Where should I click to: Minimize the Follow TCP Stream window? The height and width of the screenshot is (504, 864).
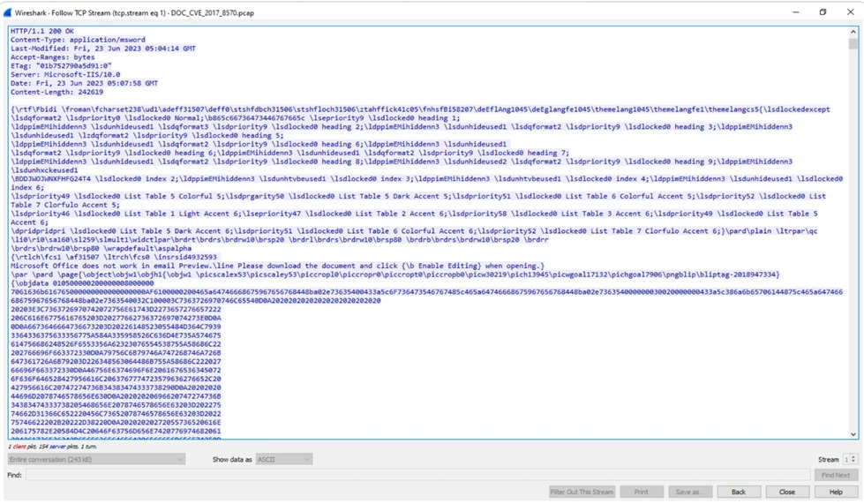796,12
